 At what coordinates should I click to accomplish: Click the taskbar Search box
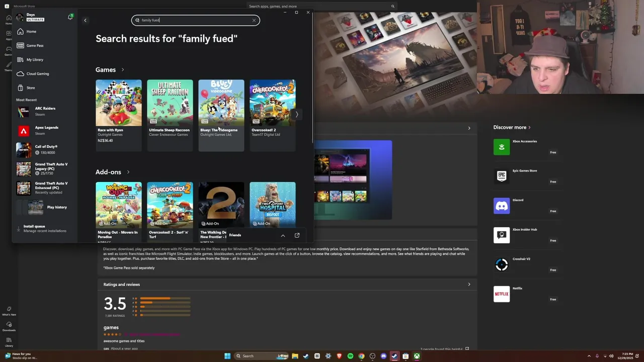click(x=262, y=356)
